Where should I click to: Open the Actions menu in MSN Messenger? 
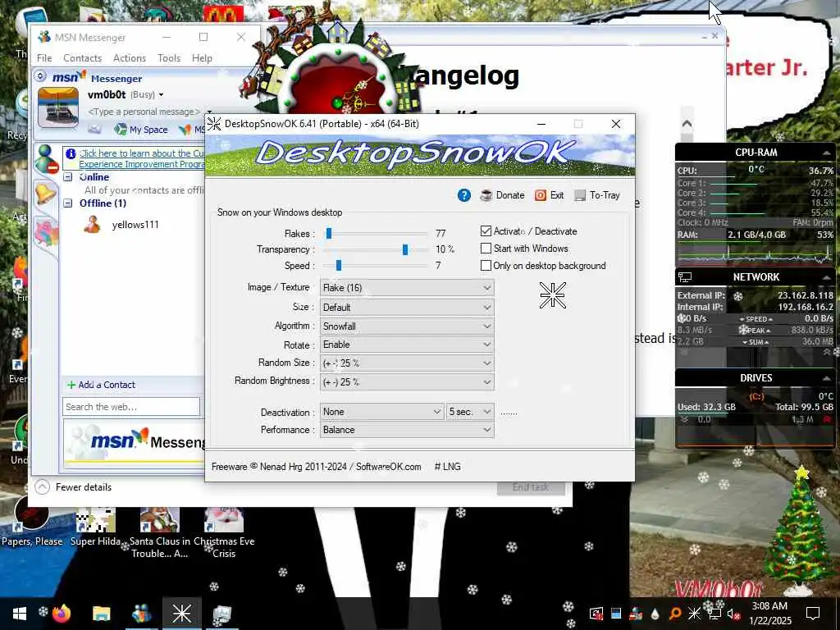(130, 58)
